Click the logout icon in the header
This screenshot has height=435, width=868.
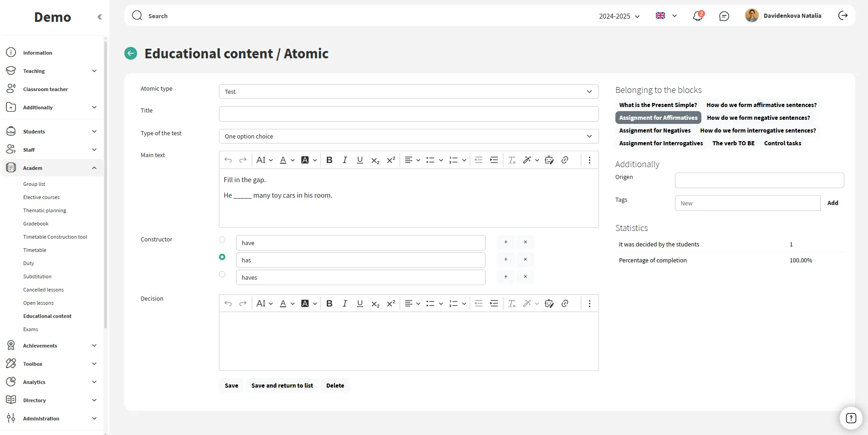[x=843, y=16]
